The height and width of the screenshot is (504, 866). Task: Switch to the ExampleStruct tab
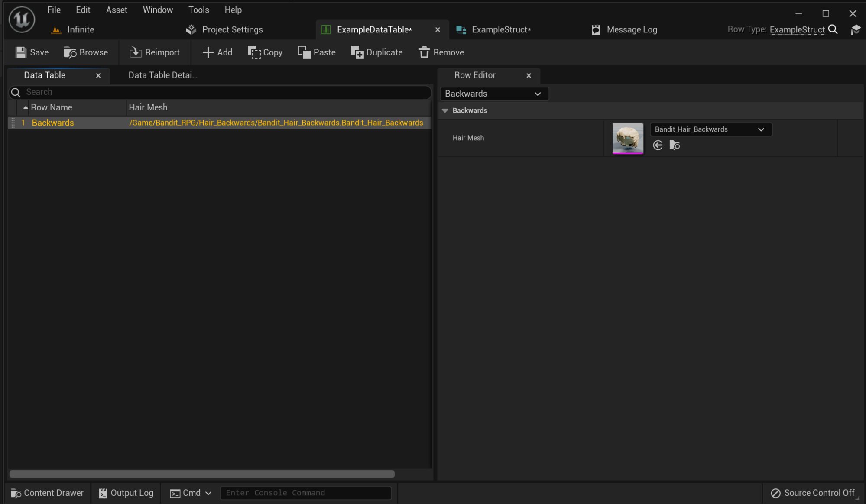coord(493,29)
